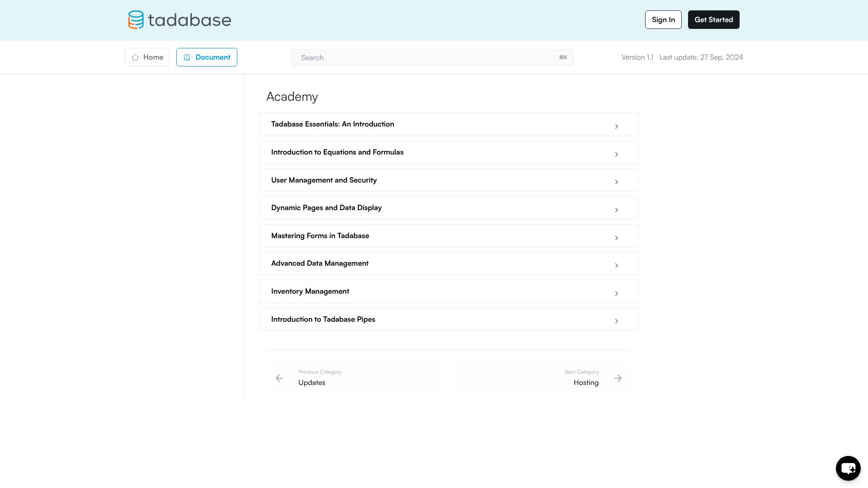Open Advanced Data Management
This screenshot has width=868, height=488.
(448, 263)
